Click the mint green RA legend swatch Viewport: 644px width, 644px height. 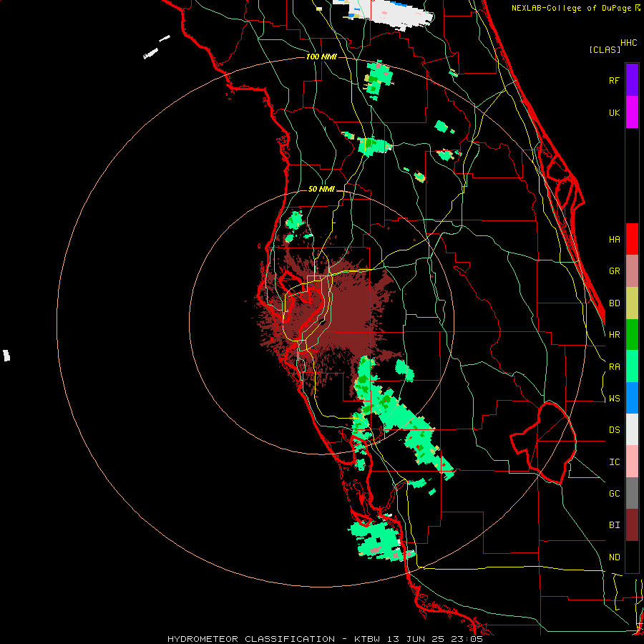pyautogui.click(x=632, y=366)
